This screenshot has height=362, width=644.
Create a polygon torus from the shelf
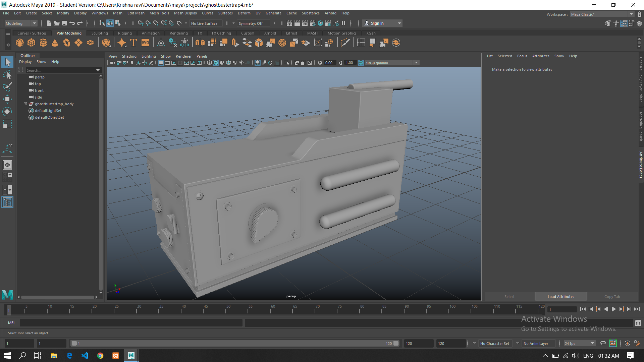(67, 43)
